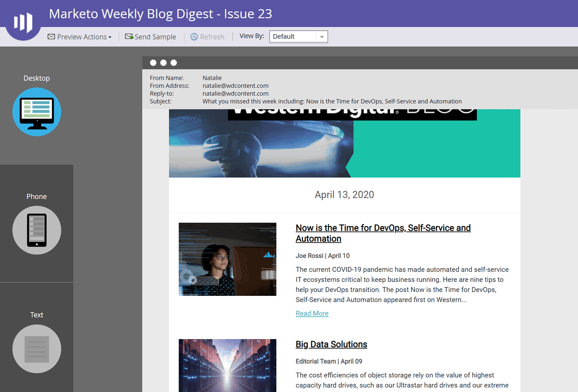Click Read More under DevOps article
578x392 pixels.
point(312,313)
